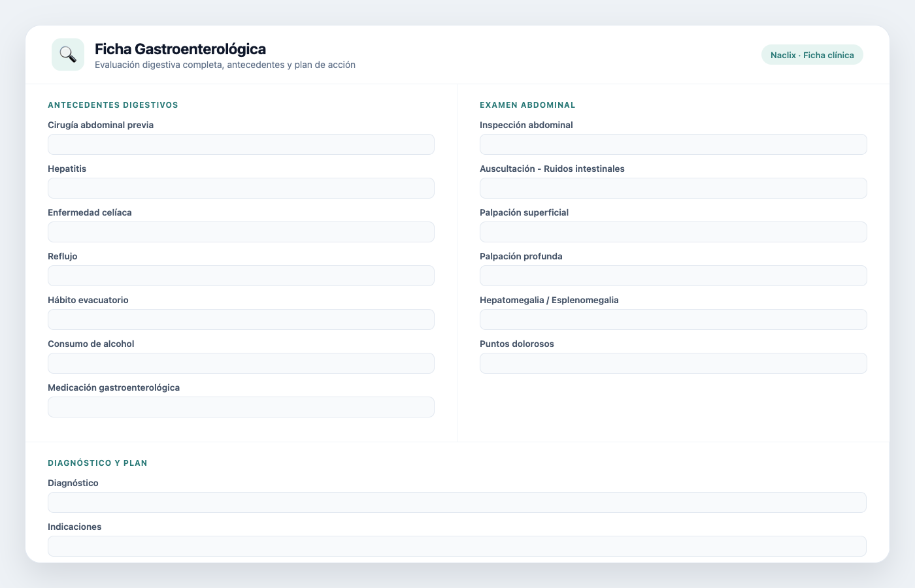
Task: Select the Palpación profunda field
Action: (x=673, y=276)
